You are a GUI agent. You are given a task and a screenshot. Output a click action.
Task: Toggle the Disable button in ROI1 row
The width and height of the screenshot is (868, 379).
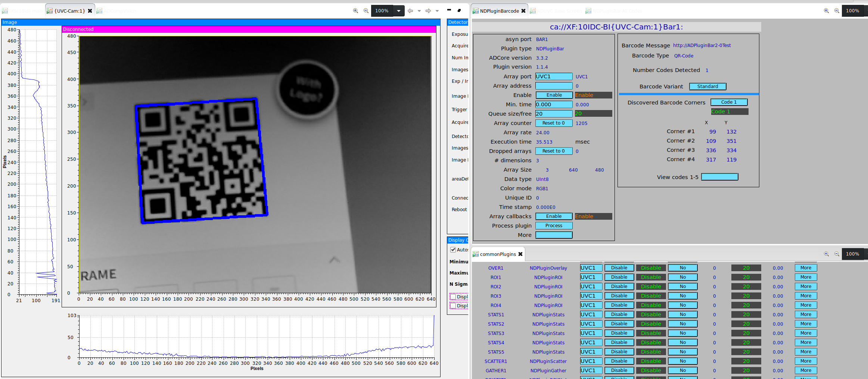pyautogui.click(x=619, y=277)
